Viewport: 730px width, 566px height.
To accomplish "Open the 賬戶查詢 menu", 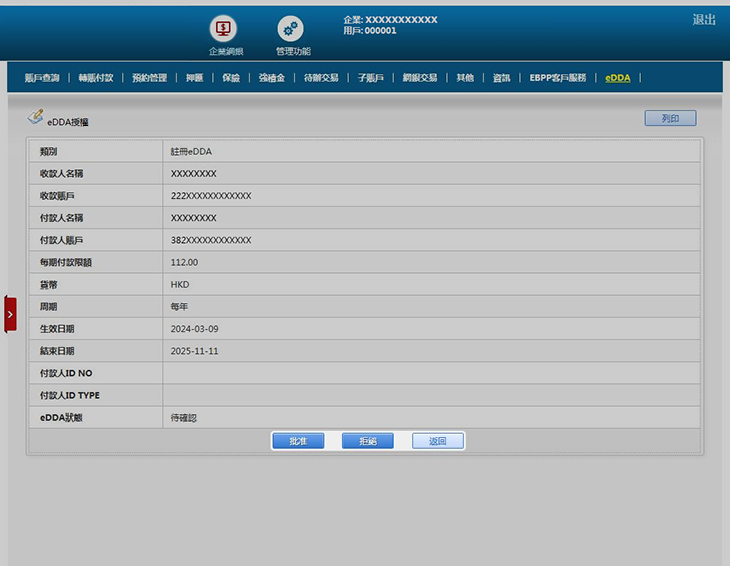I will pyautogui.click(x=42, y=78).
